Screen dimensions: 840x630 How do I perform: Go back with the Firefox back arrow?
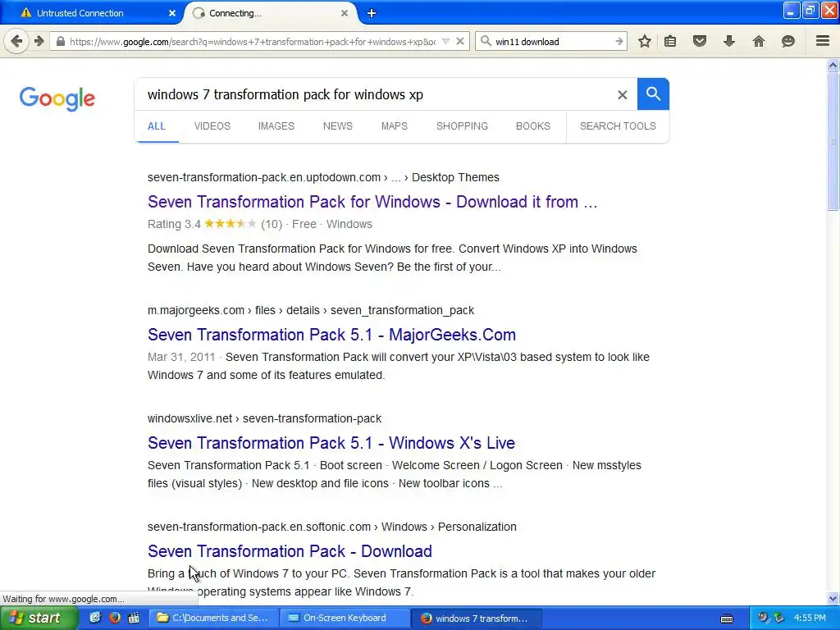tap(16, 41)
